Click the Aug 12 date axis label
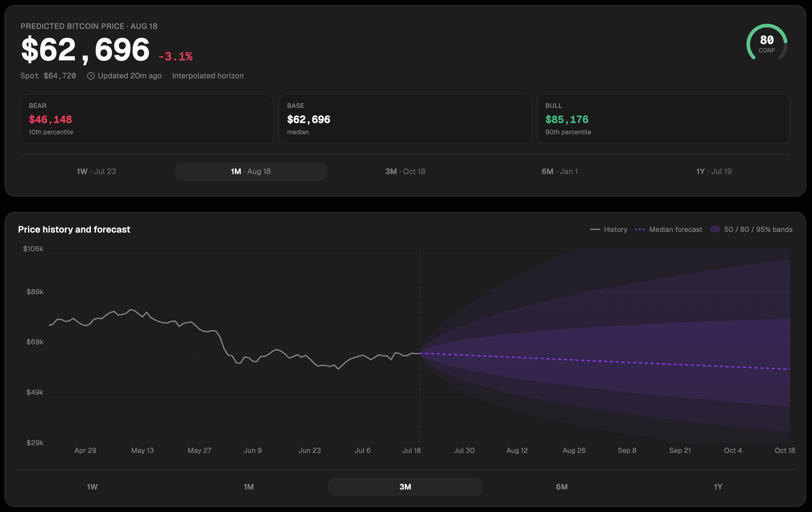 point(517,450)
